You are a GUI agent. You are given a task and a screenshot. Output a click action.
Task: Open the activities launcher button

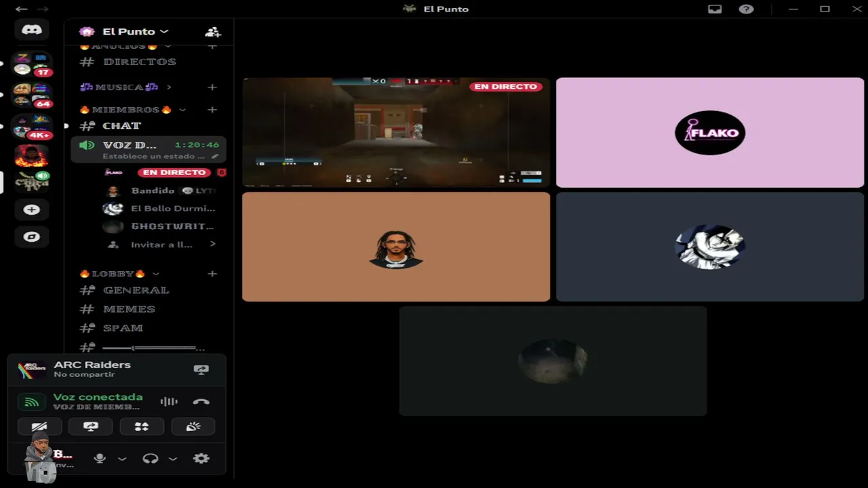point(142,426)
